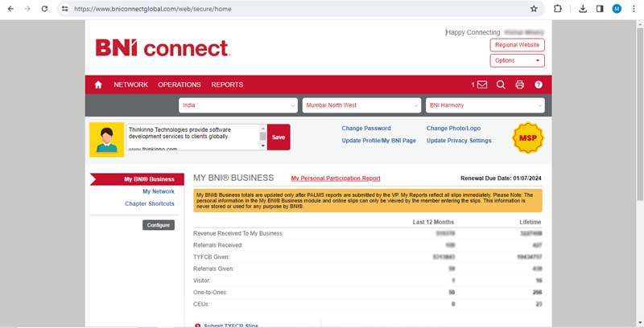Open the browser extensions puzzle icon
This screenshot has height=328, width=644.
point(557,9)
